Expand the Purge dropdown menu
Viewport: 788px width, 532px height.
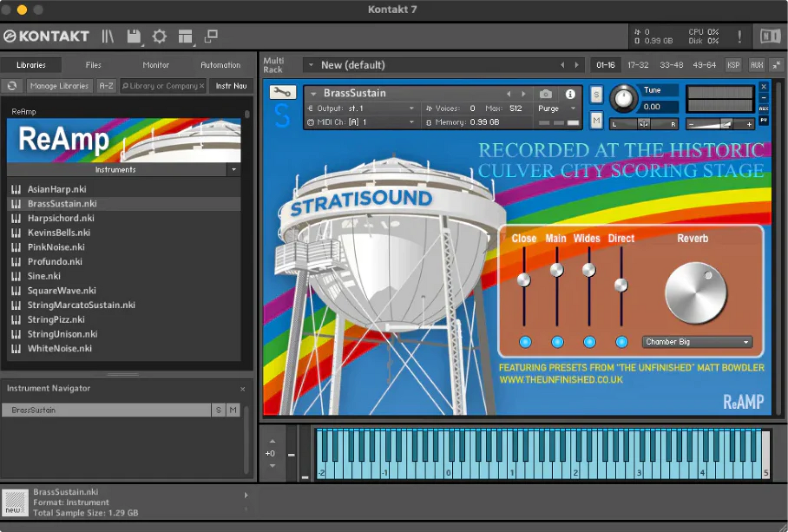(573, 108)
